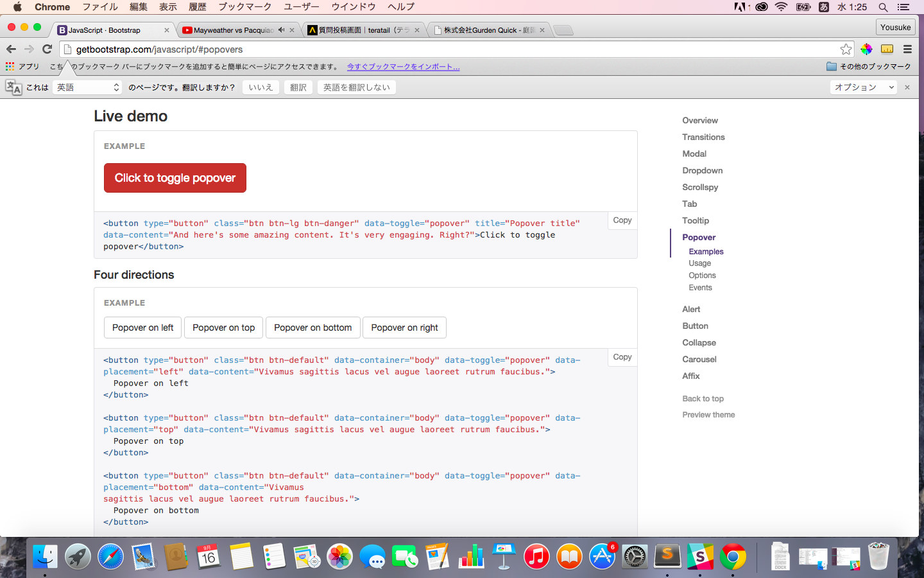Image resolution: width=924 pixels, height=578 pixels.
Task: Copy the Live demo code snippet
Action: 622,220
